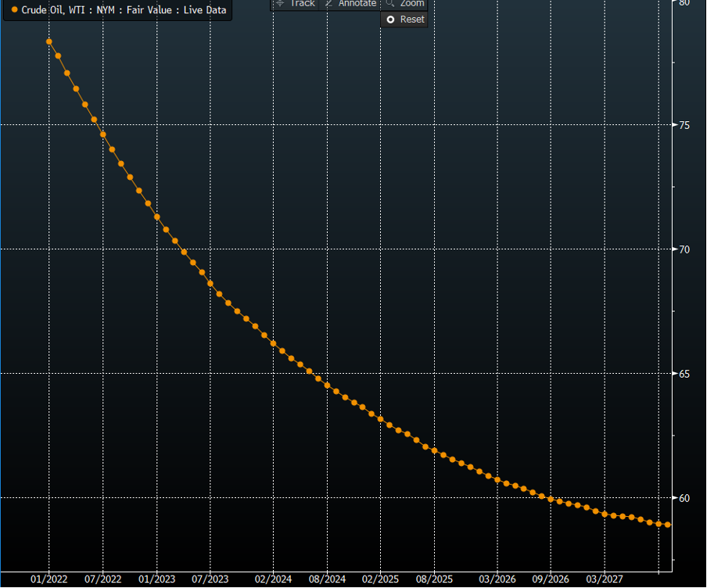Select the 08/2025 x-axis label
Viewport: 707px width, 588px height.
click(435, 579)
